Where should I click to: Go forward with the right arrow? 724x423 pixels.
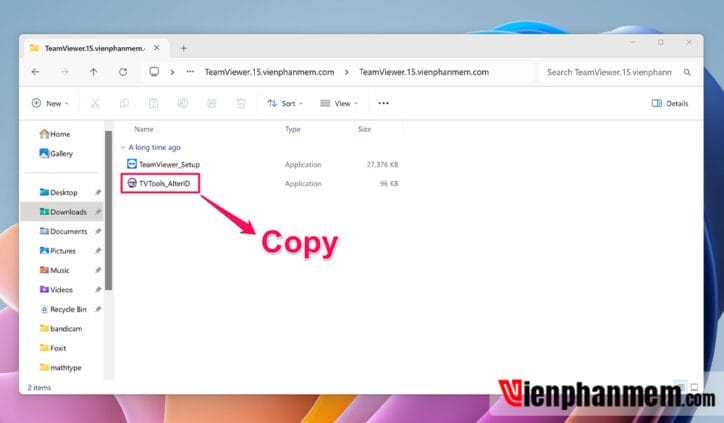(x=65, y=72)
